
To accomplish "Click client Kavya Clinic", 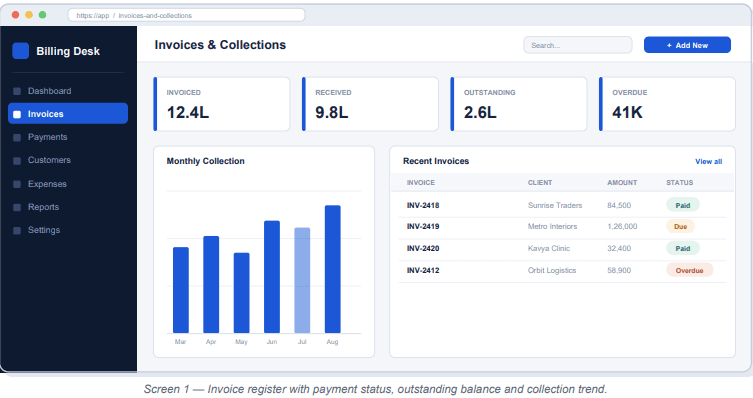I will [548, 249].
